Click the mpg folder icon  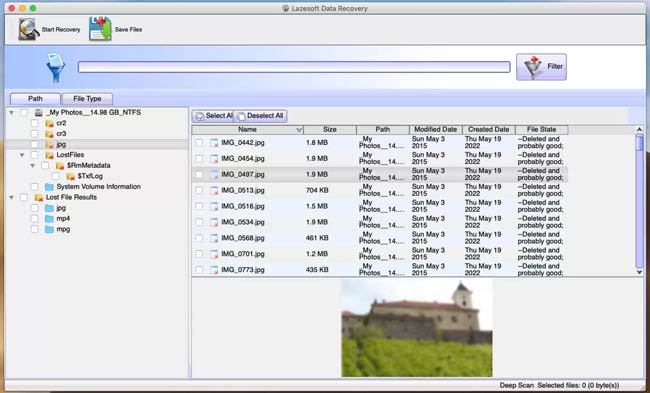click(x=49, y=229)
